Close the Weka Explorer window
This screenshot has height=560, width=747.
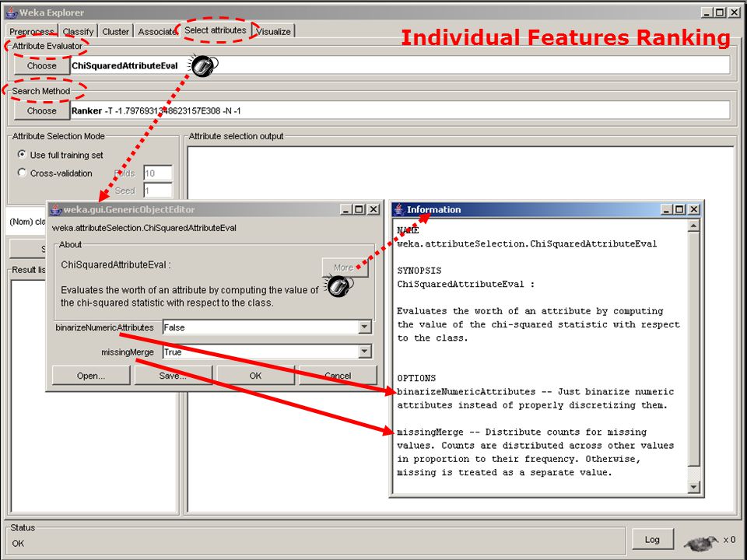(x=734, y=12)
